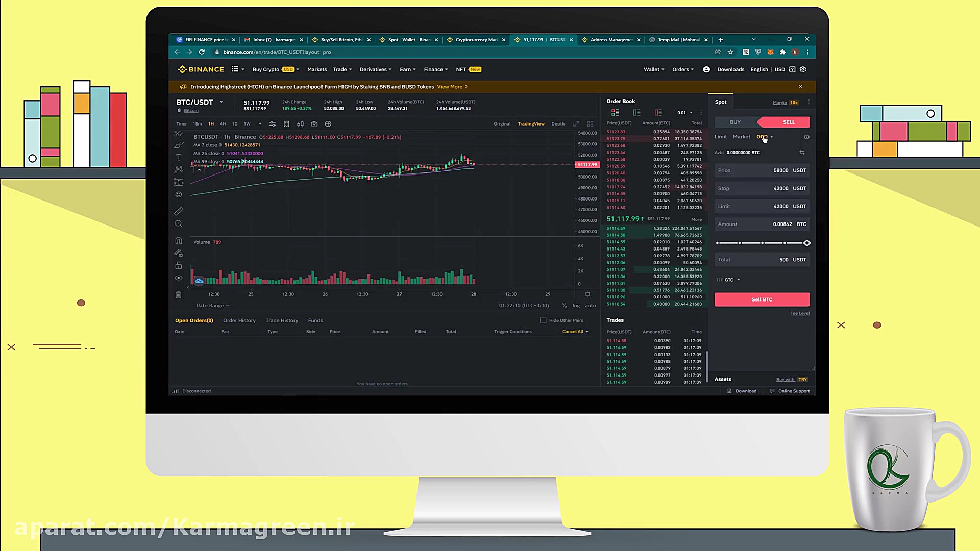Toggle hide all drawings eye icon
This screenshot has height=551, width=980.
[x=179, y=278]
